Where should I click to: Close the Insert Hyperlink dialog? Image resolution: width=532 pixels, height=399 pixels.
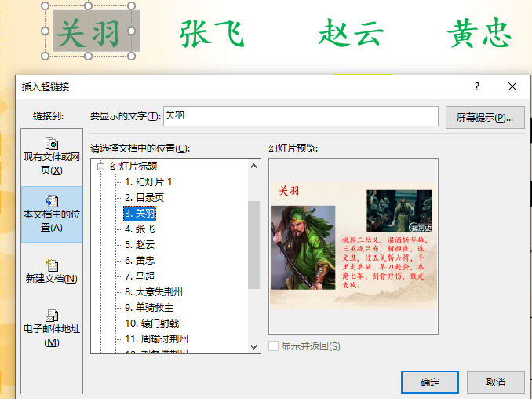[512, 86]
